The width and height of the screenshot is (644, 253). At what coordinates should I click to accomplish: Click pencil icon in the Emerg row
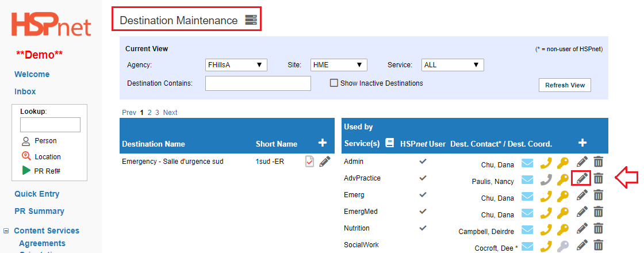pos(581,195)
